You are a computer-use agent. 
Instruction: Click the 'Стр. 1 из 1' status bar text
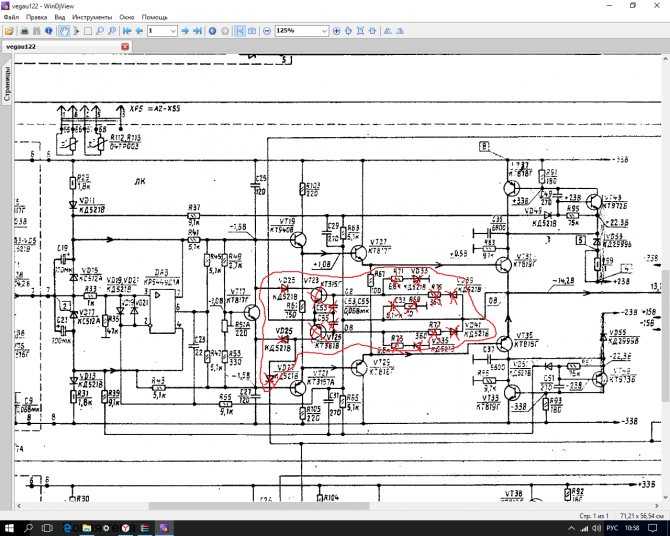[x=594, y=515]
